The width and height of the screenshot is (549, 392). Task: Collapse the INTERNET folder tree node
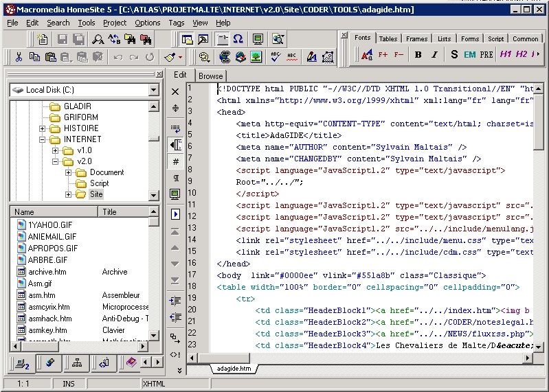pos(43,139)
